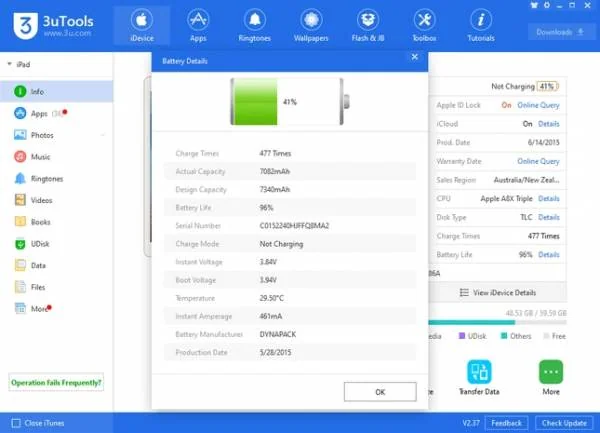Click the Others teal legend swatch
The height and width of the screenshot is (433, 600).
(504, 336)
